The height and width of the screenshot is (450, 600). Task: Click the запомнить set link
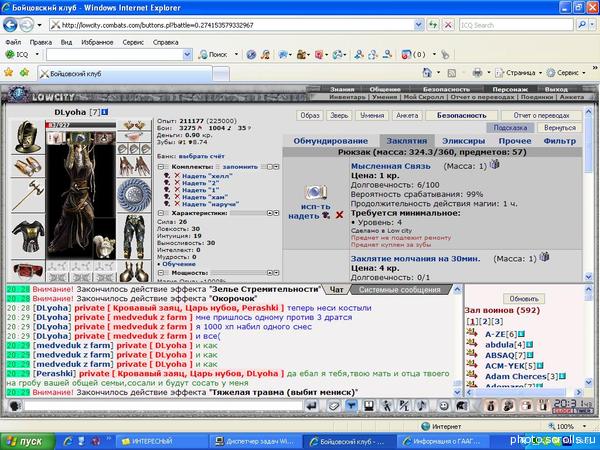(x=240, y=167)
